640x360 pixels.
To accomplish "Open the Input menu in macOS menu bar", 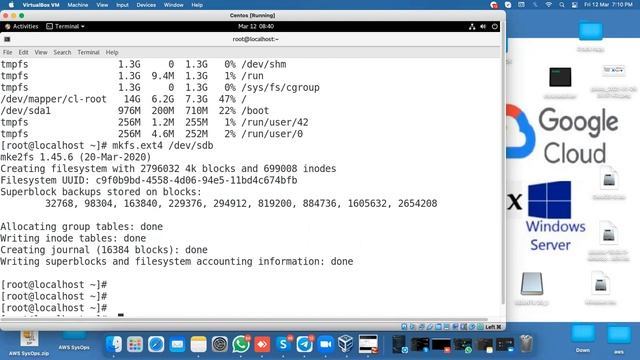I will point(122,5).
